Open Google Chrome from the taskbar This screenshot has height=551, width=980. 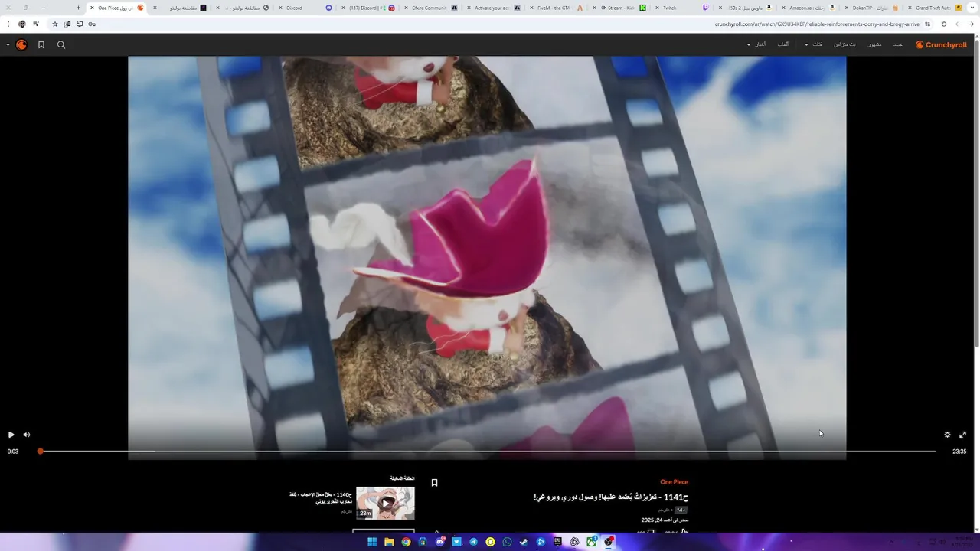coord(406,542)
